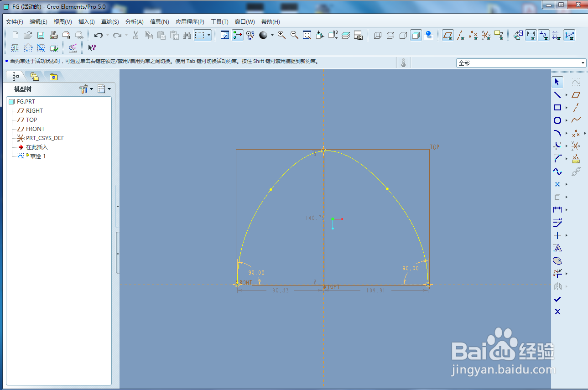This screenshot has width=588, height=390.
Task: Toggle sketcher grid display
Action: tap(557, 35)
